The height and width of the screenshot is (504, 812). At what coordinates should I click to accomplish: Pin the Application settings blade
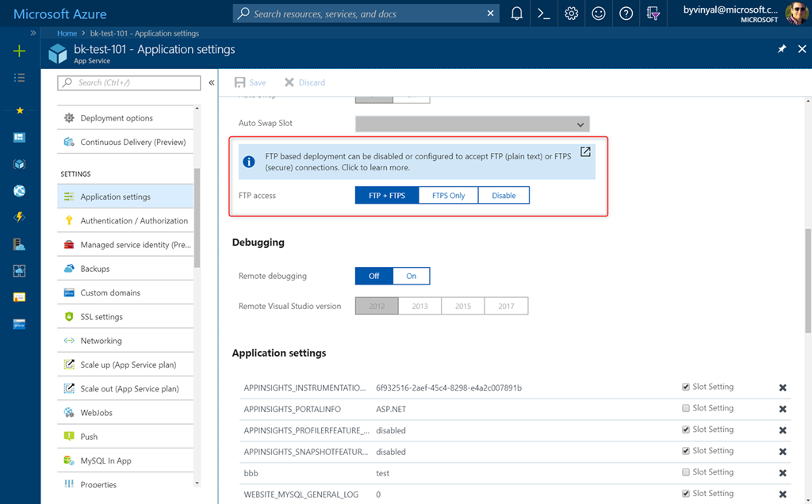coord(781,49)
